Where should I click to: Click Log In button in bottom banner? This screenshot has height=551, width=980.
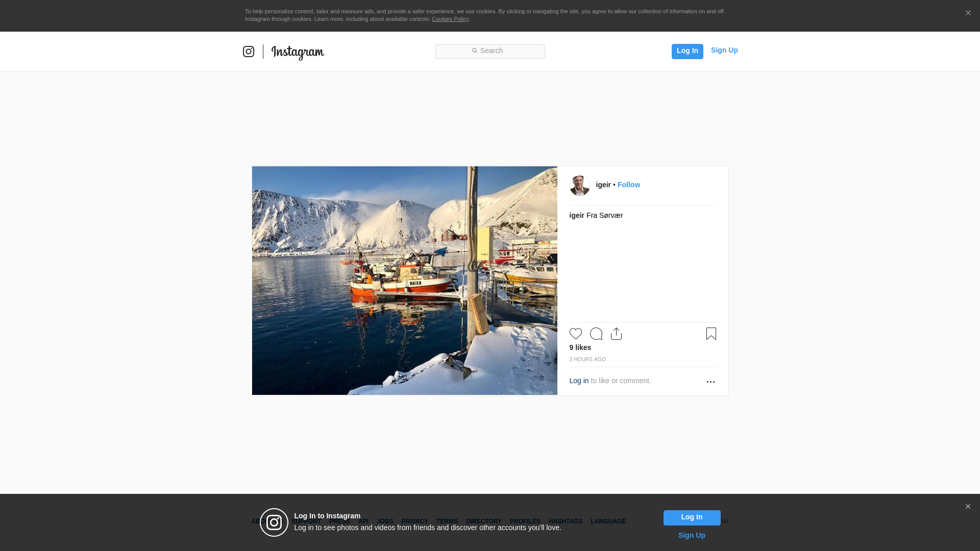click(x=692, y=517)
